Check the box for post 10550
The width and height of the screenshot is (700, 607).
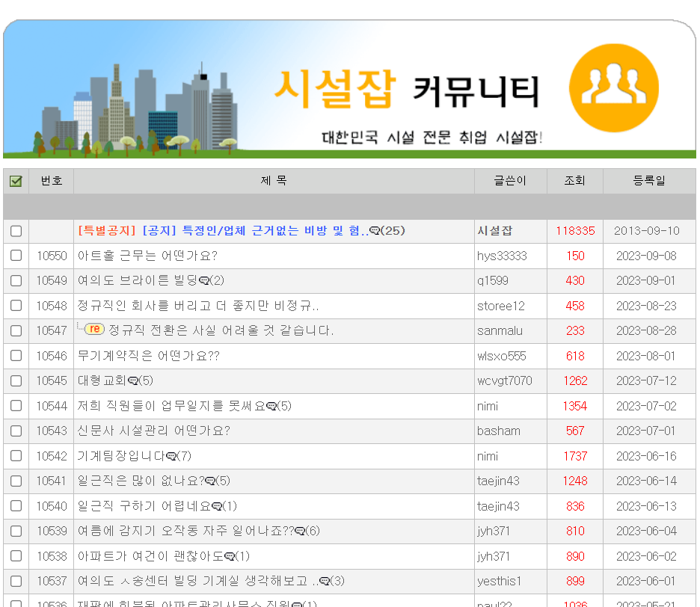pyautogui.click(x=16, y=256)
